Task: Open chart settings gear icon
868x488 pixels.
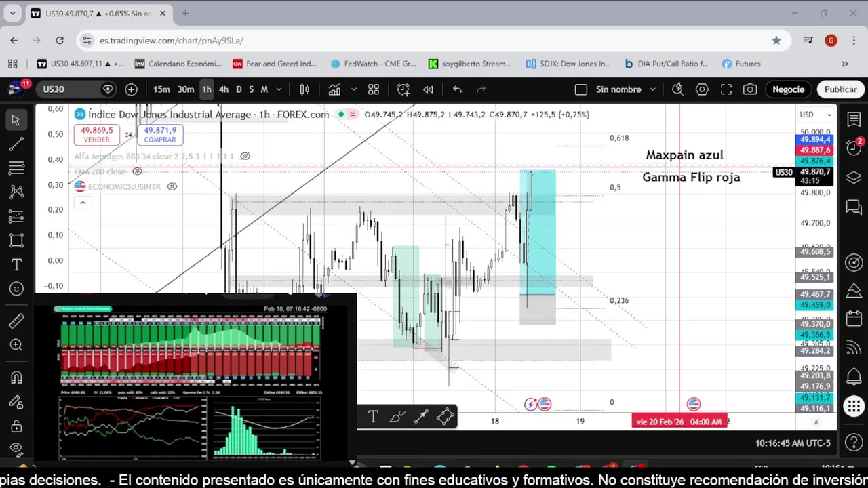Action: coord(702,89)
